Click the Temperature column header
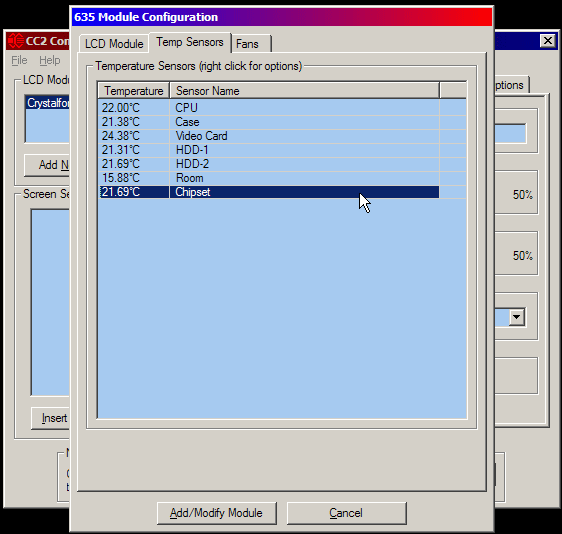 pyautogui.click(x=134, y=91)
